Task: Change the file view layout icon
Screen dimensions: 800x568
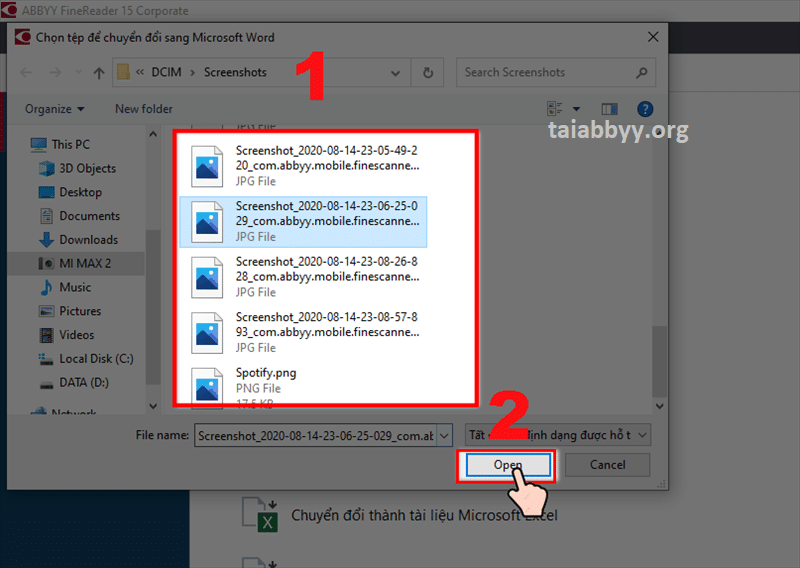Action: point(555,108)
